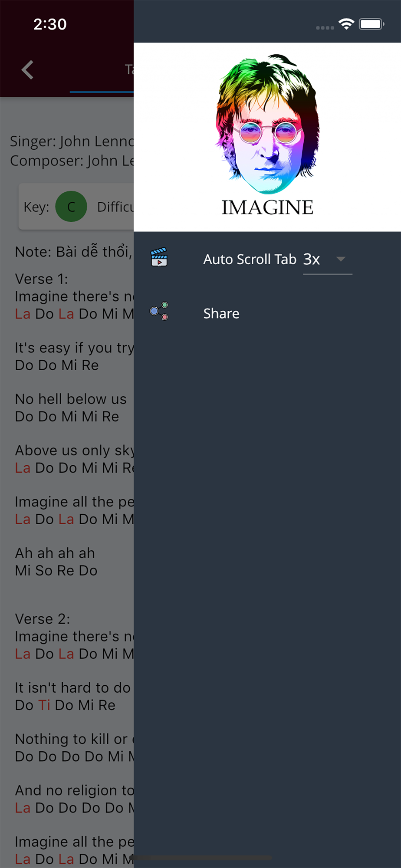Tap the 'Ah ah ah ah' lyric line

[55, 553]
